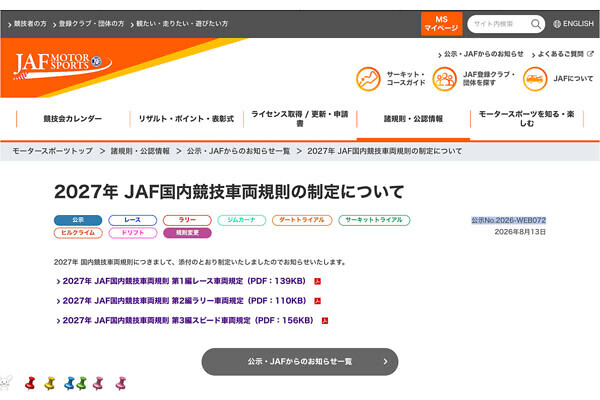
Task: Select the ヒルクライム category tag
Action: [x=78, y=233]
